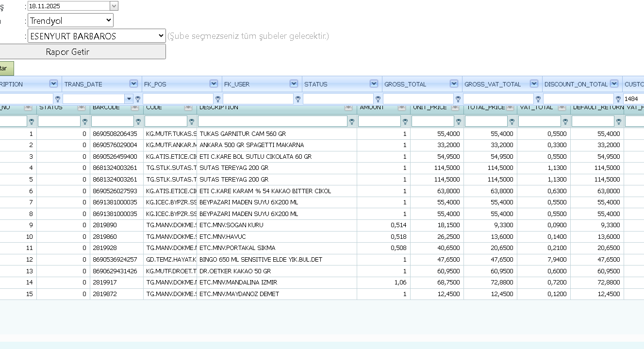Screen dimensions: 644x349
Task: Open the UNIT_PRICE detail column menu icon
Action: click(455, 107)
